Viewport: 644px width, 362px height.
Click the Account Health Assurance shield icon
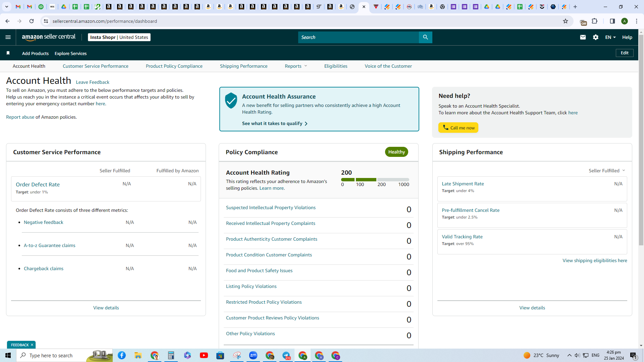point(231,101)
